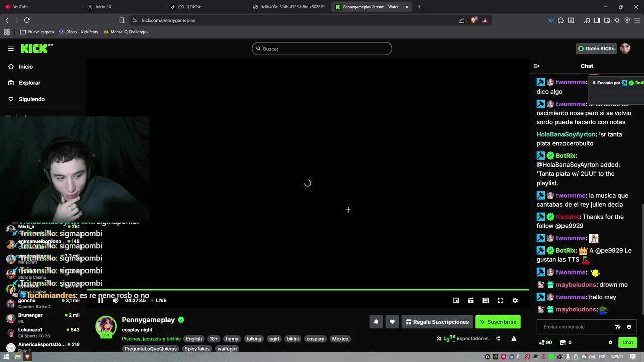Open browser extensions puzzle icon
The width and height of the screenshot is (644, 362).
click(561, 20)
